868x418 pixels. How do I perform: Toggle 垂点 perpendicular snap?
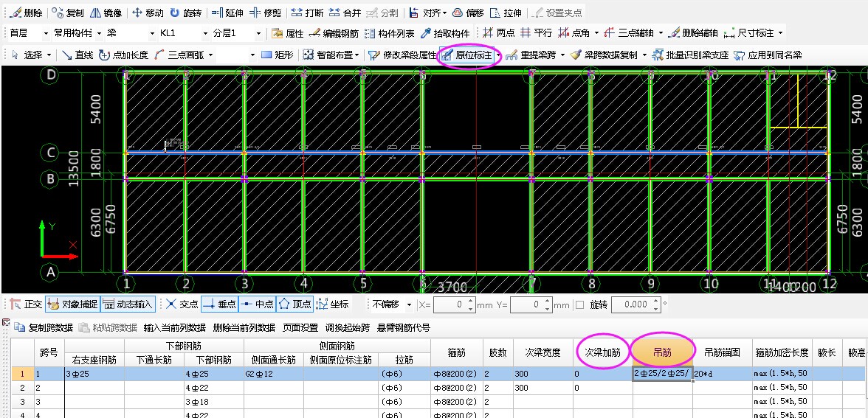pos(219,304)
